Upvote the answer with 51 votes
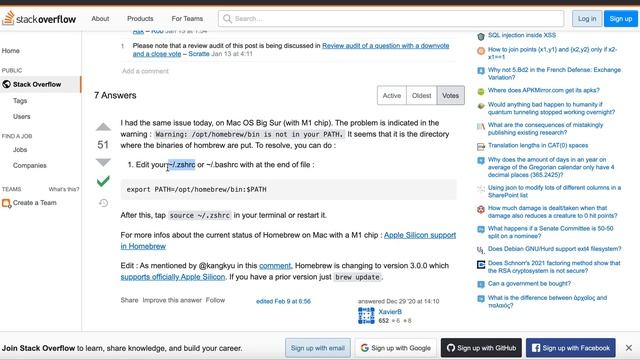This screenshot has height=360, width=640. (103, 127)
